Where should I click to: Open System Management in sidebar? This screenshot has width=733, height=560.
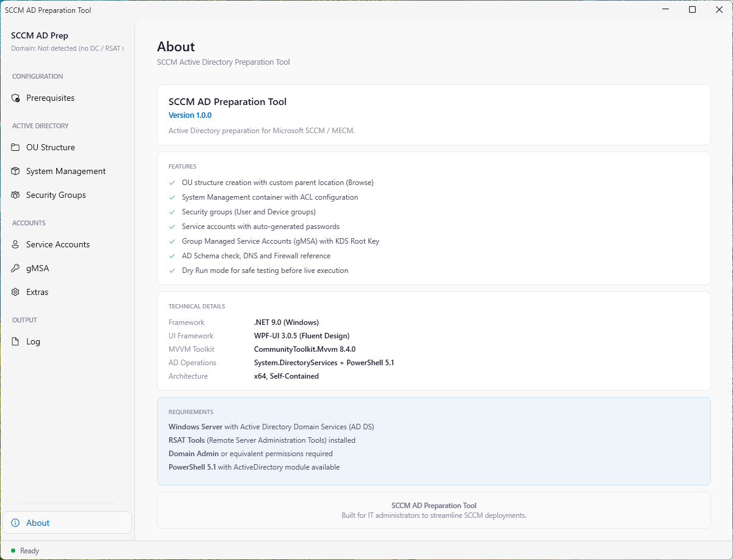(x=67, y=172)
